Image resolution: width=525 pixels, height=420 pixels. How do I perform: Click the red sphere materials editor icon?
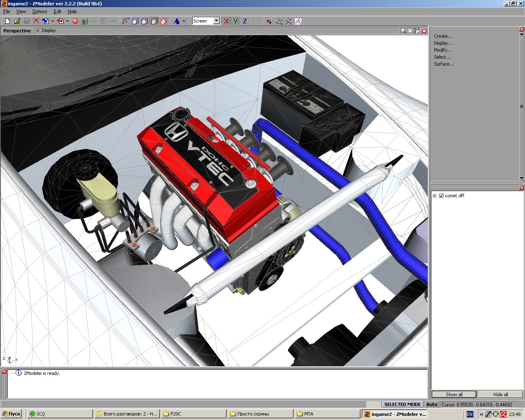[x=75, y=21]
